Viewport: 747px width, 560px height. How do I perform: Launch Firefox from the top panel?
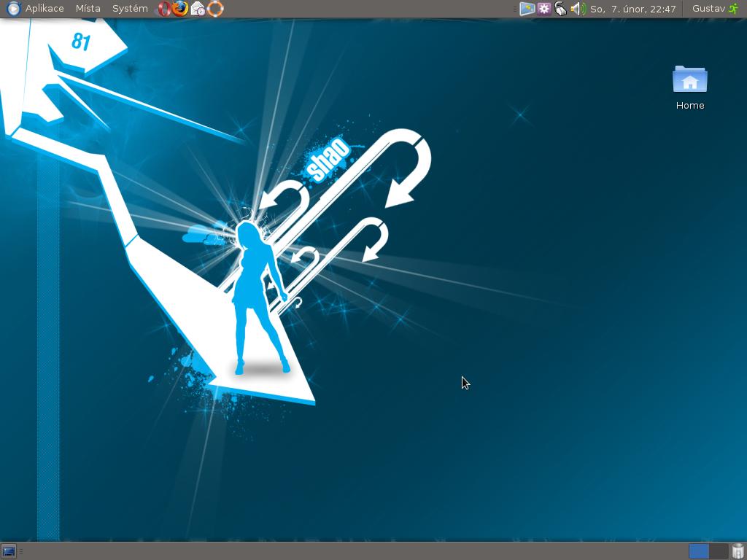click(x=180, y=9)
